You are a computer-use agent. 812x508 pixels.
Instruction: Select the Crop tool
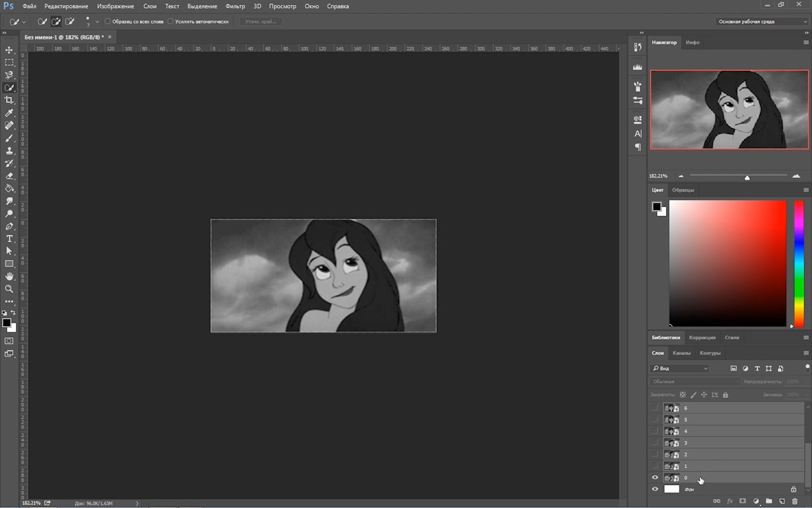pos(9,100)
